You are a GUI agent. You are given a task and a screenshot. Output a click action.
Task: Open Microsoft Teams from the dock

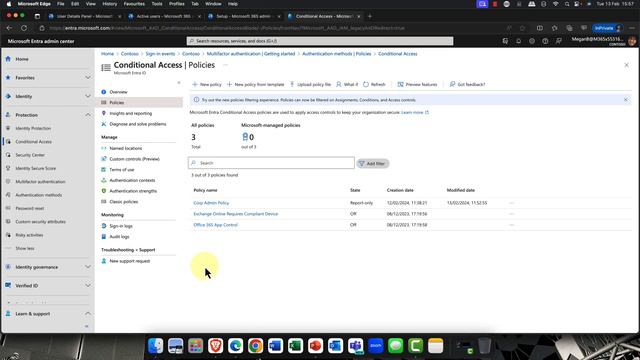coord(355,346)
